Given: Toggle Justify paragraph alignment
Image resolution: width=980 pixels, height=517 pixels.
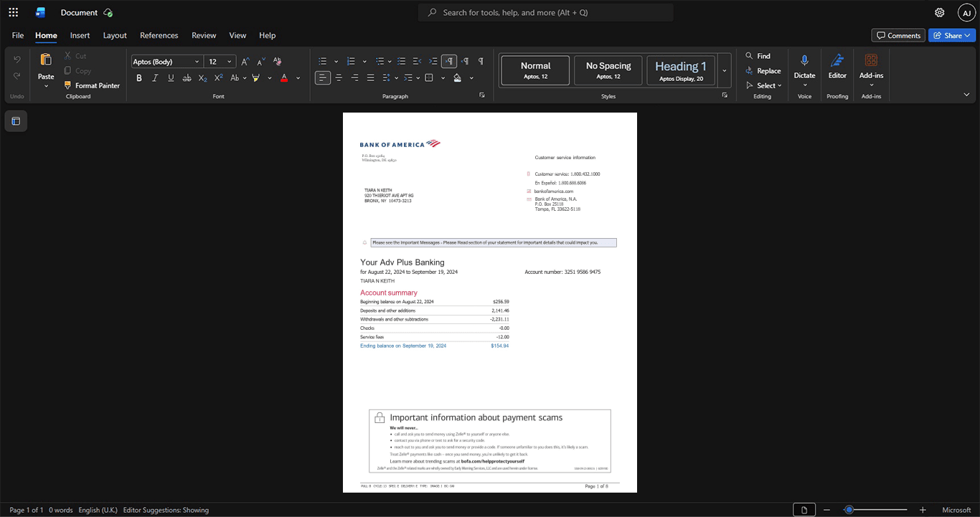Looking at the screenshot, I should [x=370, y=77].
